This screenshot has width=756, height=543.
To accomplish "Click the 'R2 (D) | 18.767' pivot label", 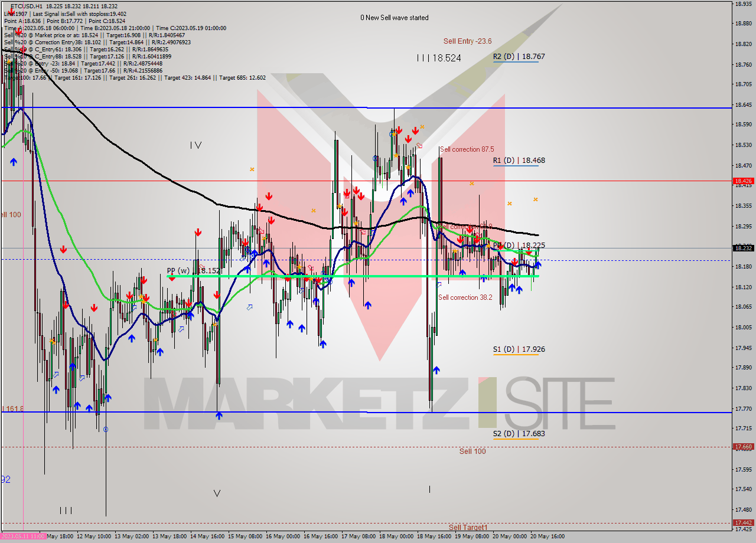I will click(x=519, y=57).
